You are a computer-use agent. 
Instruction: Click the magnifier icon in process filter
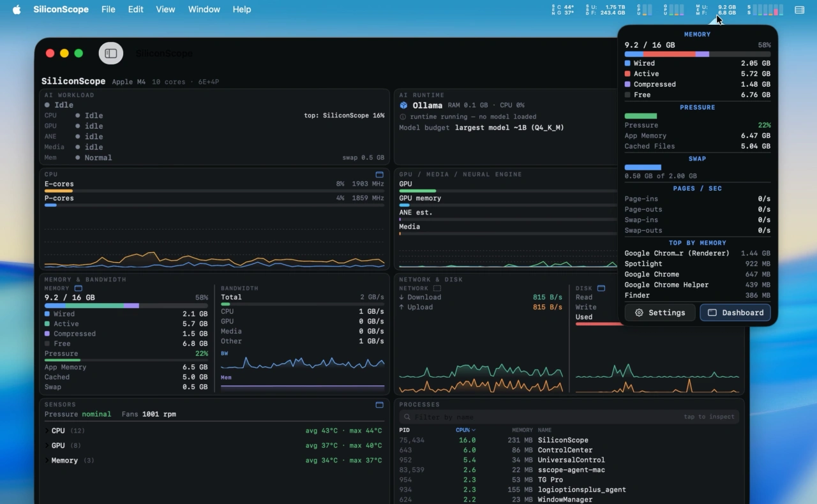pyautogui.click(x=406, y=417)
